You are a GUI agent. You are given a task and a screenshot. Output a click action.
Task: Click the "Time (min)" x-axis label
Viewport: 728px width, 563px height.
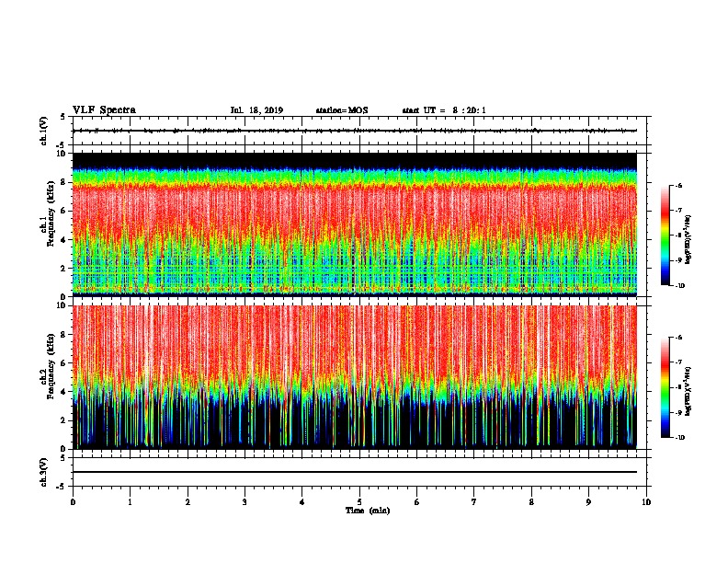(x=368, y=511)
